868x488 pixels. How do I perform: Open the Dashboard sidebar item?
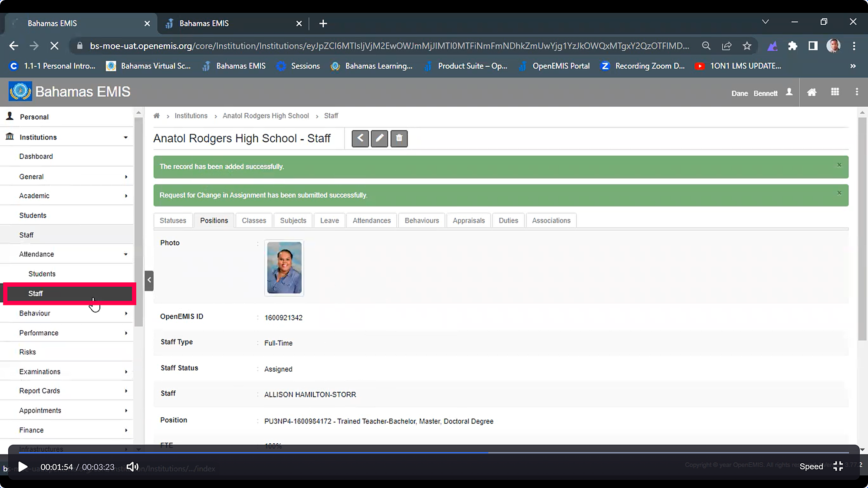coord(67,156)
